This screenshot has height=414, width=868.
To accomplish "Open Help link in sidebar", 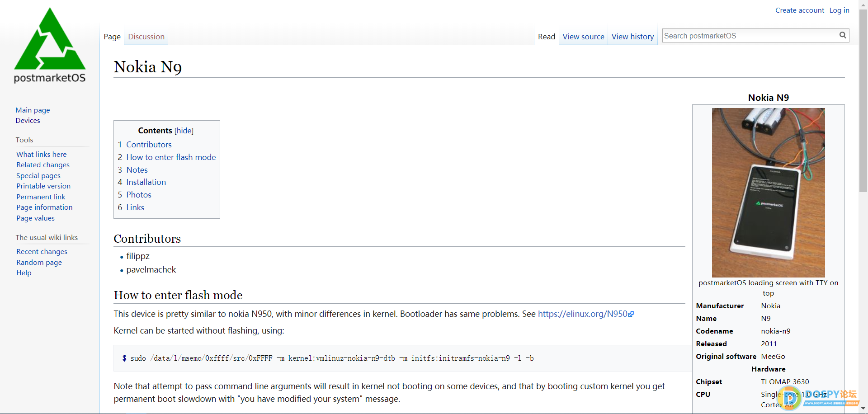I will point(24,273).
